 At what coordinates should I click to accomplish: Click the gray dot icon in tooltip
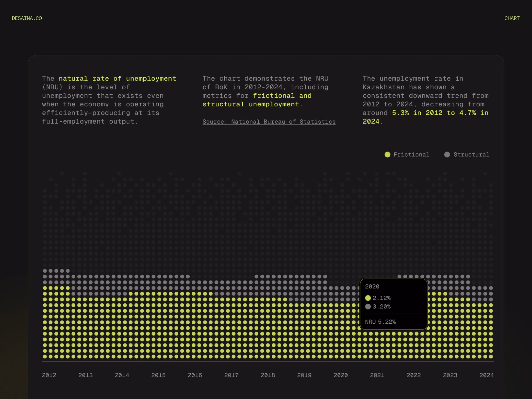[368, 307]
